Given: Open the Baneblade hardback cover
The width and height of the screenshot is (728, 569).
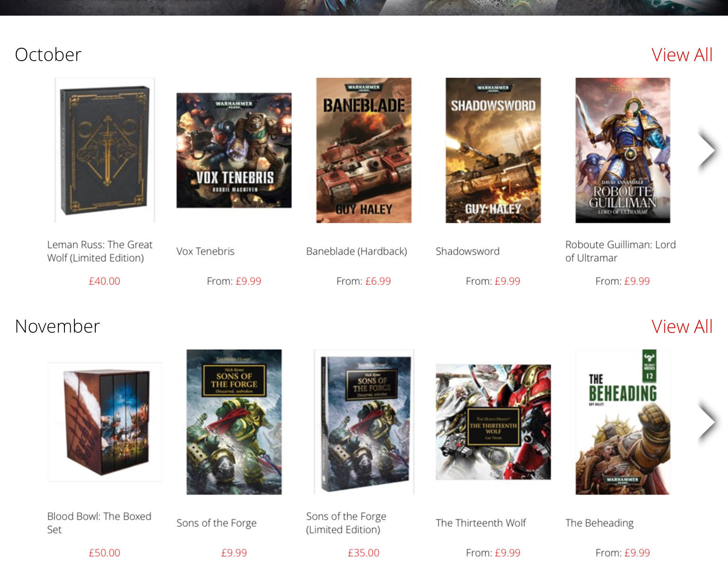Looking at the screenshot, I should coord(364,150).
